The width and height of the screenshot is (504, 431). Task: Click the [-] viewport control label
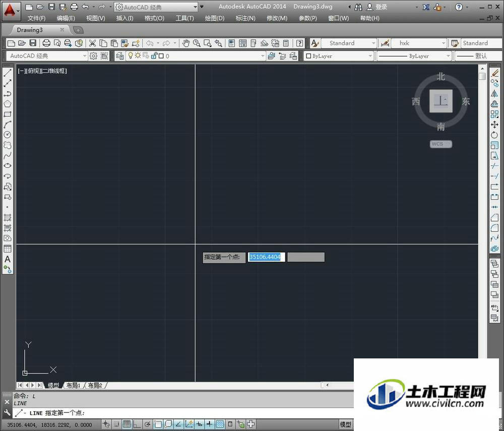tap(21, 71)
